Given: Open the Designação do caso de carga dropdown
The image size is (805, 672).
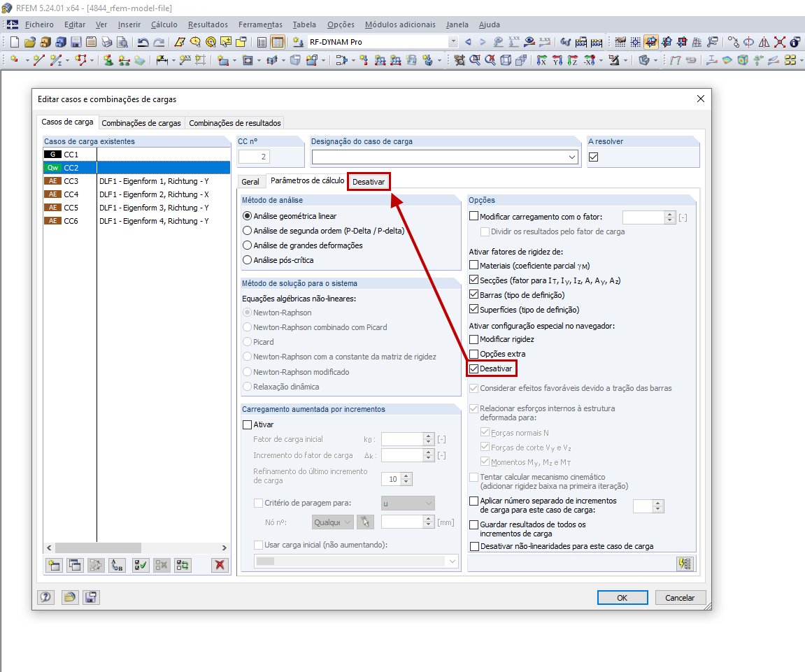Looking at the screenshot, I should click(x=572, y=157).
